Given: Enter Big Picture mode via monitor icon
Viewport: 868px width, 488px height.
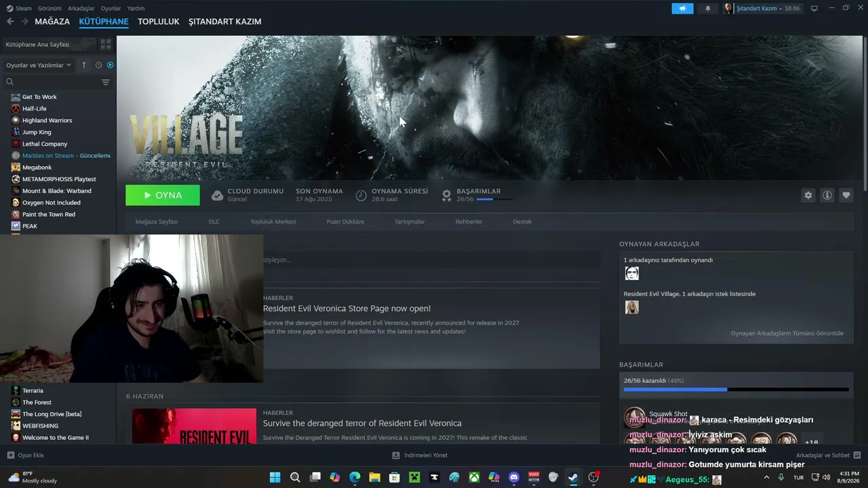Looking at the screenshot, I should coord(814,8).
